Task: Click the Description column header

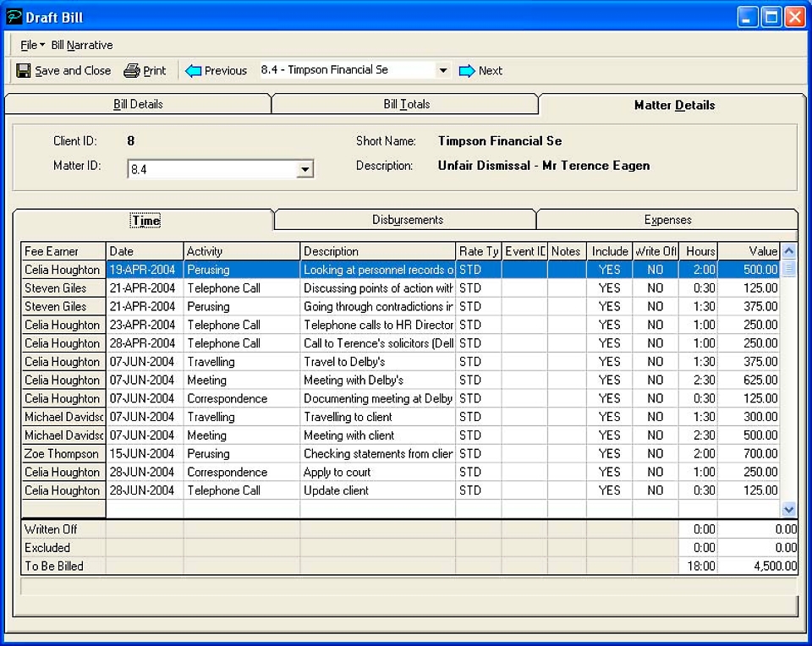Action: pos(377,251)
